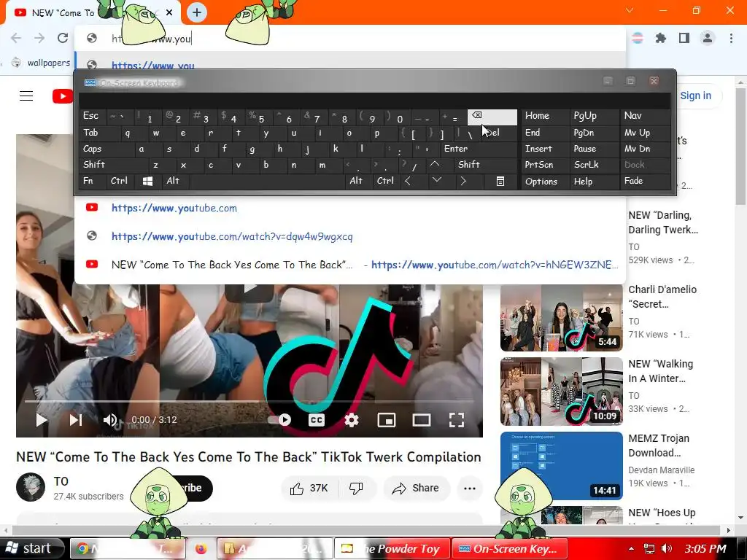Image resolution: width=747 pixels, height=560 pixels.
Task: Open the Chrome profile avatar icon
Action: (x=708, y=38)
